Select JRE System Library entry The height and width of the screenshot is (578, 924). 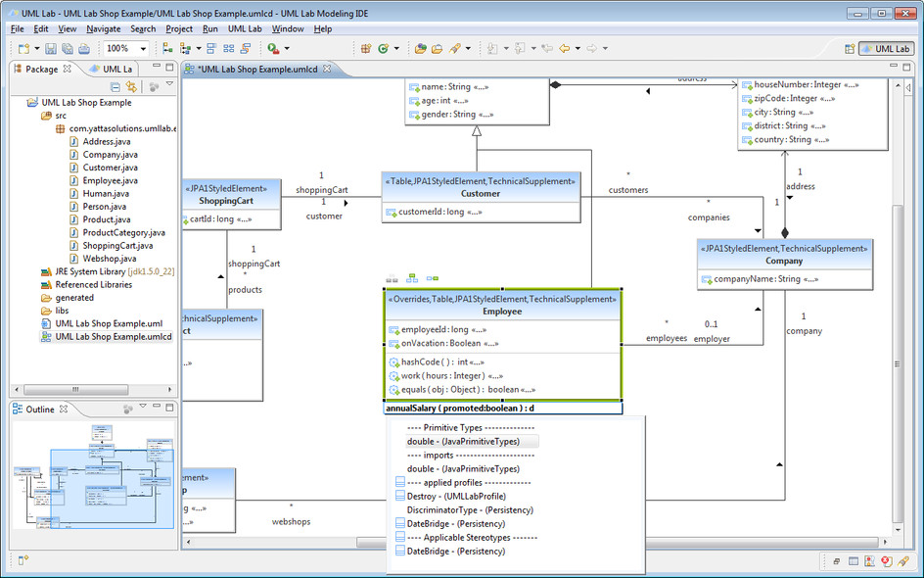click(108, 271)
